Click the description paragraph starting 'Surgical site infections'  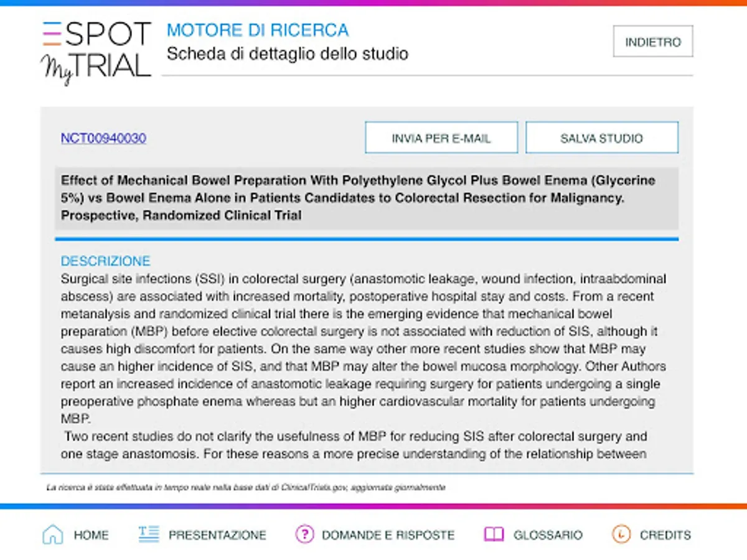tap(364, 348)
